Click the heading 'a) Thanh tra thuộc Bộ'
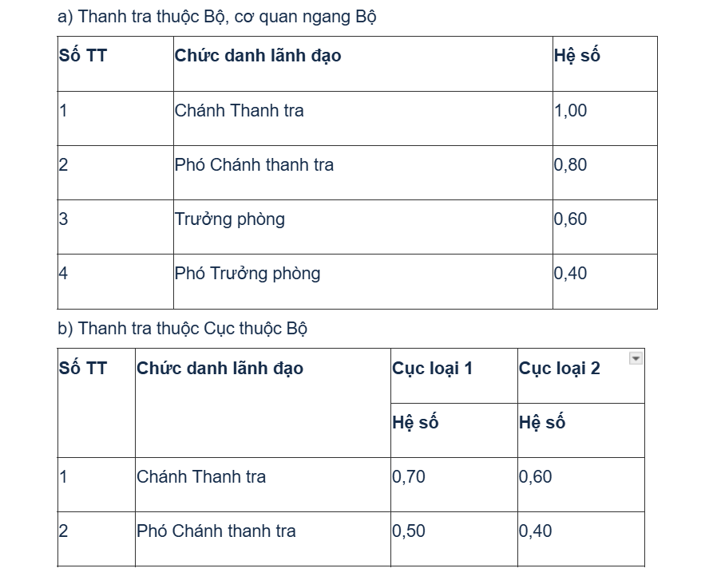This screenshot has width=713, height=588. point(216,17)
